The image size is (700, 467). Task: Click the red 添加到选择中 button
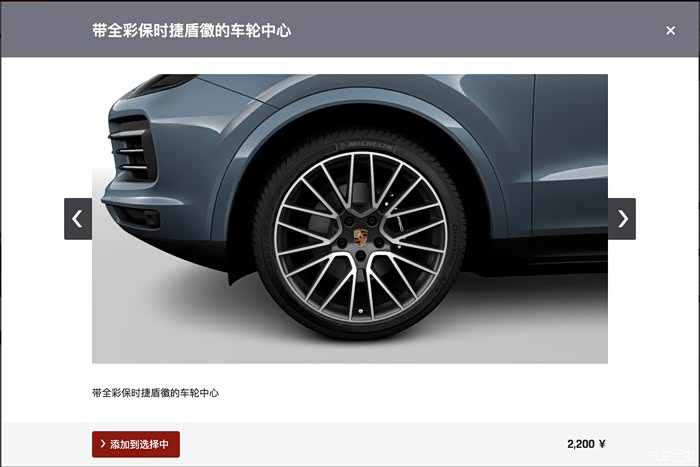136,444
